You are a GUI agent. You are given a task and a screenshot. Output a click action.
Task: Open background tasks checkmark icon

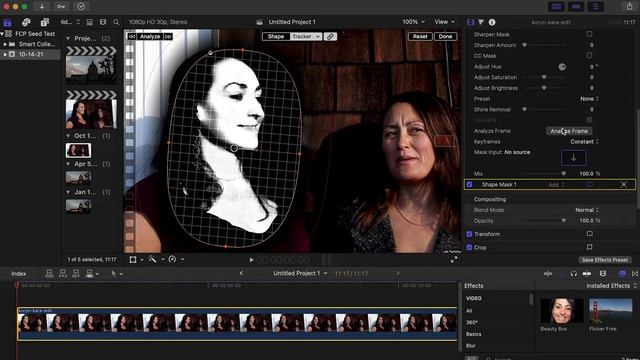[x=81, y=7]
